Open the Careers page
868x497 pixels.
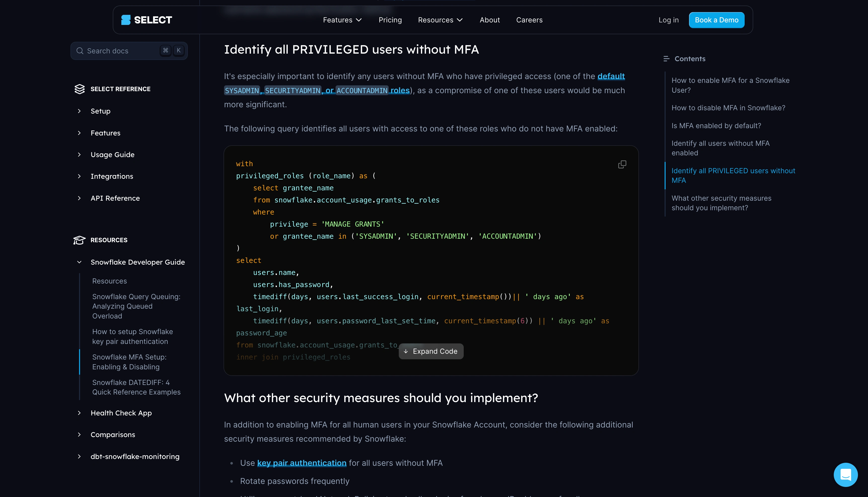point(529,20)
